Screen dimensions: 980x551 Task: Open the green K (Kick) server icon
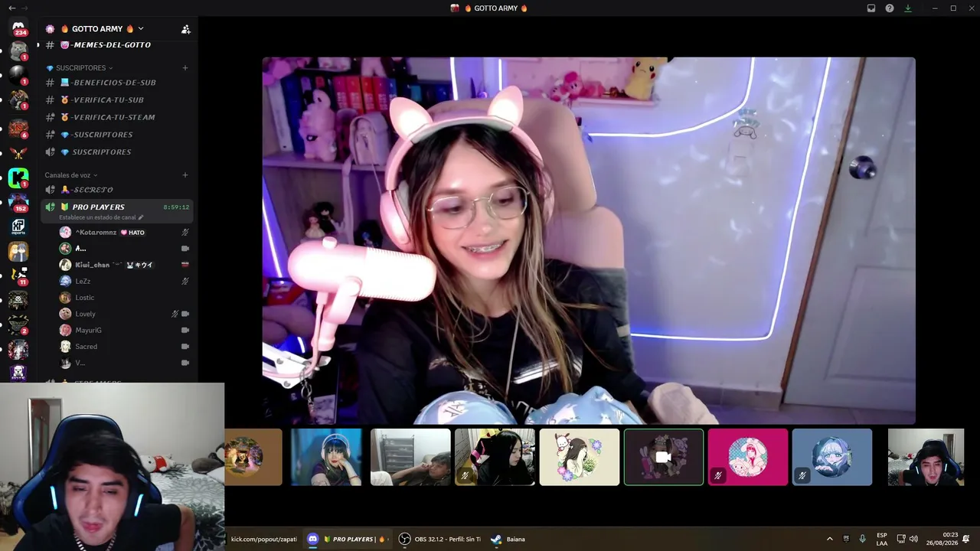click(18, 178)
